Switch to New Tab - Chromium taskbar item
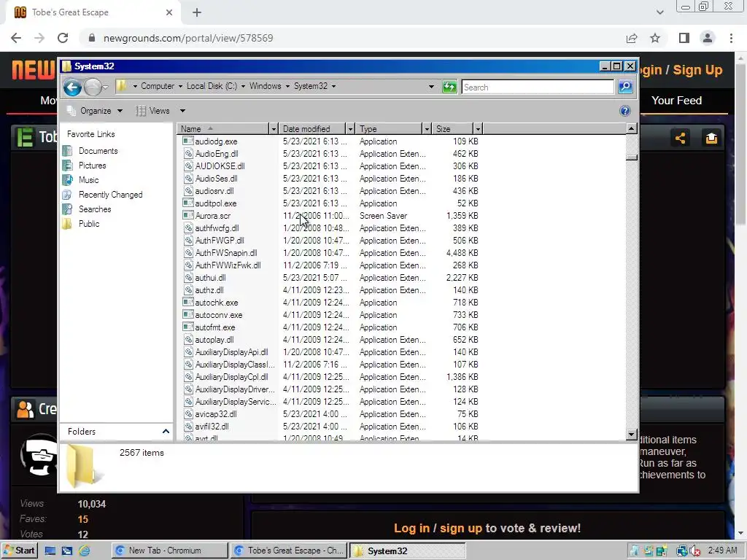This screenshot has width=747, height=560. tap(169, 551)
